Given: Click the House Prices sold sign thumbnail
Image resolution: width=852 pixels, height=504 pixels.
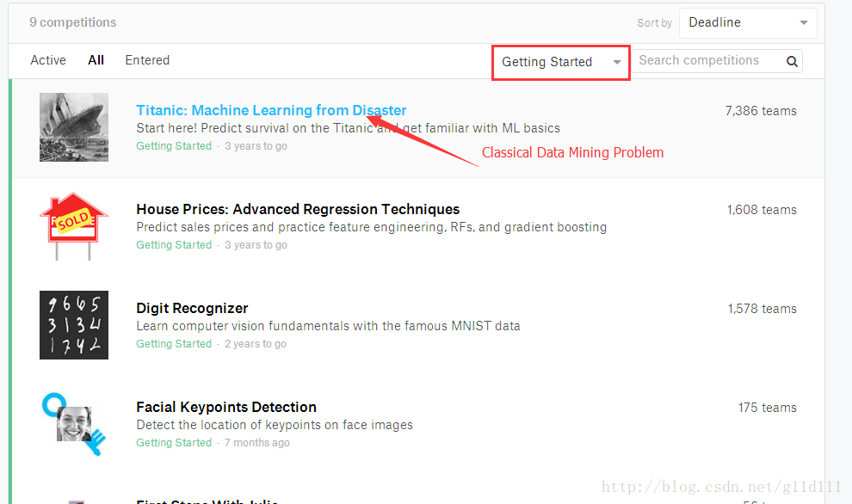Looking at the screenshot, I should [x=74, y=226].
